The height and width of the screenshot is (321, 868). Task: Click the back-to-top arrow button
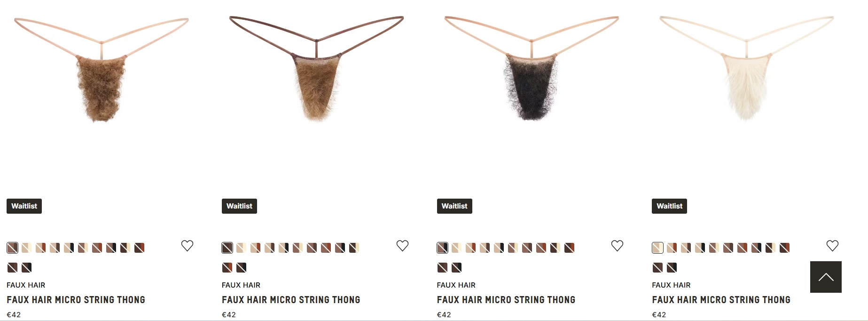(x=826, y=277)
